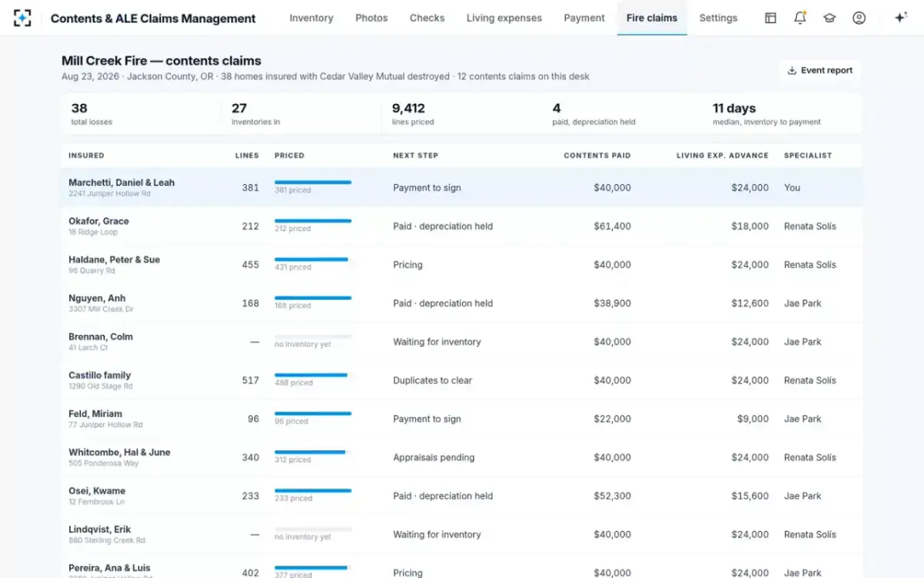The image size is (924, 578).
Task: Switch to the Photos tab
Action: coord(371,18)
